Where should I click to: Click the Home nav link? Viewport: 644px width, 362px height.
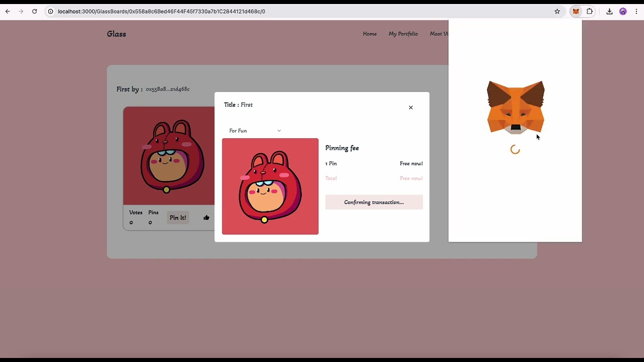point(370,34)
